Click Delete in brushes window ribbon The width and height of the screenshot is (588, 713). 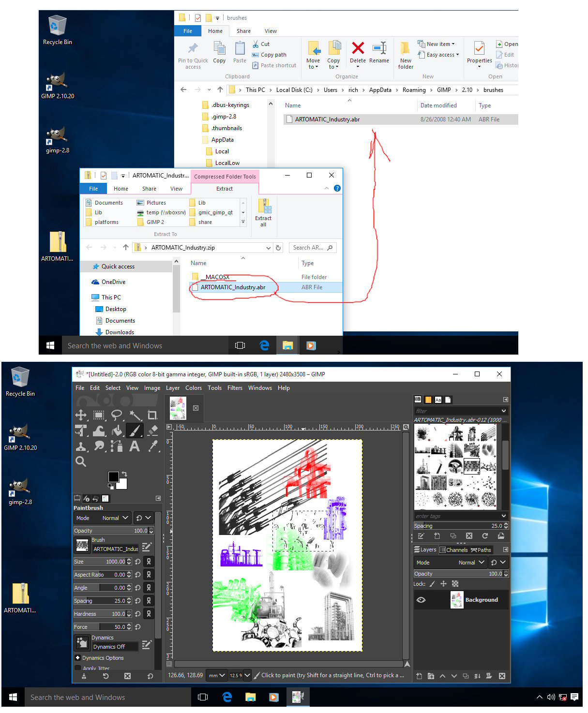click(x=358, y=53)
